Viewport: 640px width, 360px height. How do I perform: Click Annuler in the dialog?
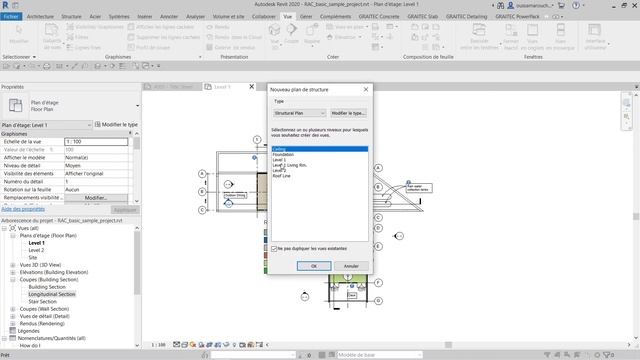[351, 266]
